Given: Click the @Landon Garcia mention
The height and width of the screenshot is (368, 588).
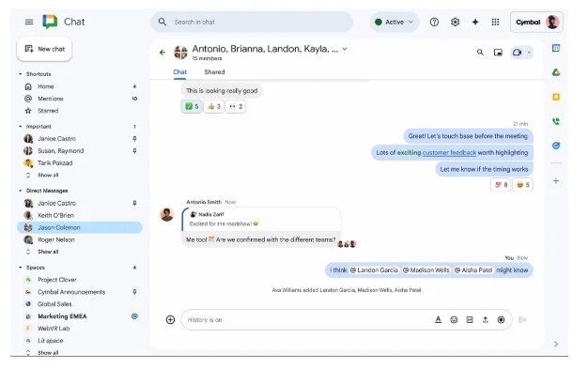Looking at the screenshot, I should tap(374, 270).
